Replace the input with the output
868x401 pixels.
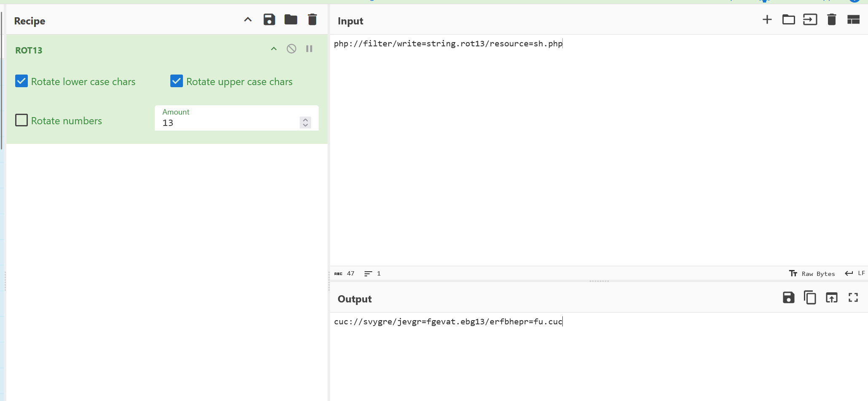(831, 298)
